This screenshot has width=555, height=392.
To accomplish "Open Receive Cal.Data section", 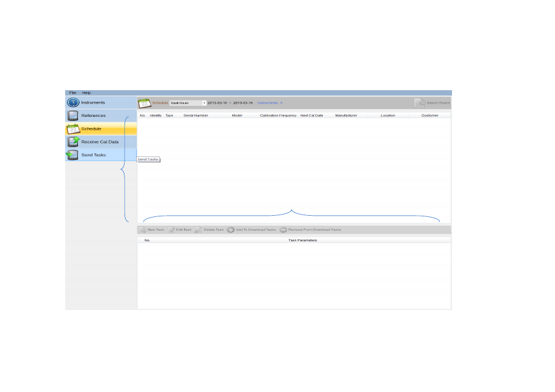I will click(100, 142).
